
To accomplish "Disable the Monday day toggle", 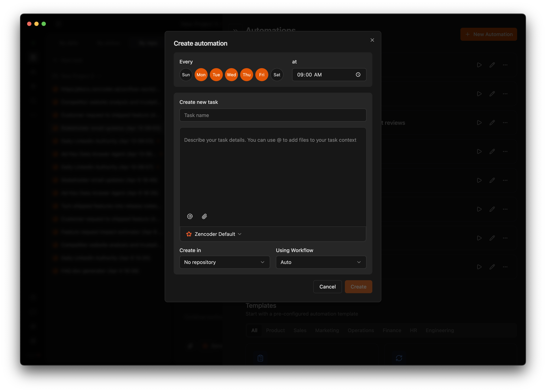I will click(x=201, y=74).
